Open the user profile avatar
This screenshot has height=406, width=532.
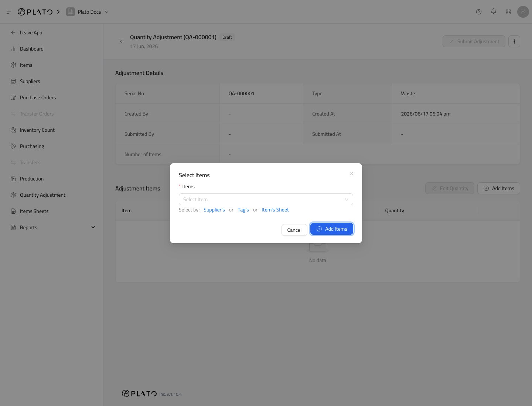point(523,12)
